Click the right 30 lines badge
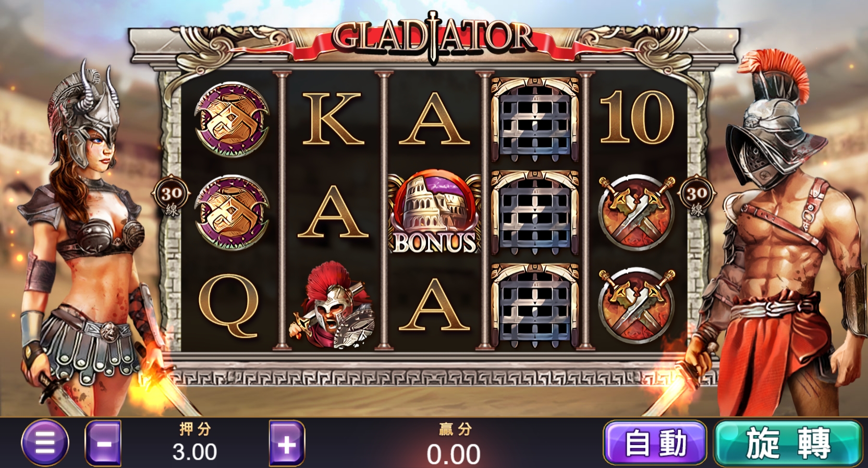868x468 pixels. pyautogui.click(x=697, y=198)
